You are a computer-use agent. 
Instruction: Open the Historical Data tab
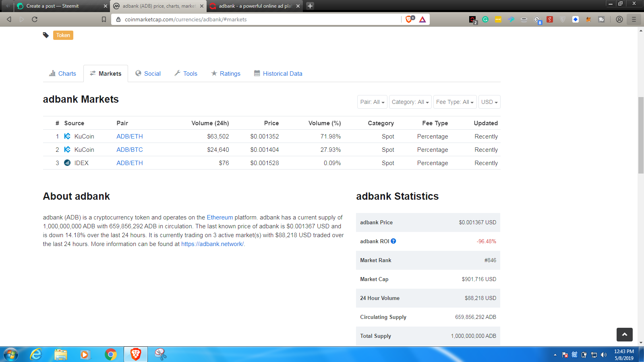(x=278, y=74)
